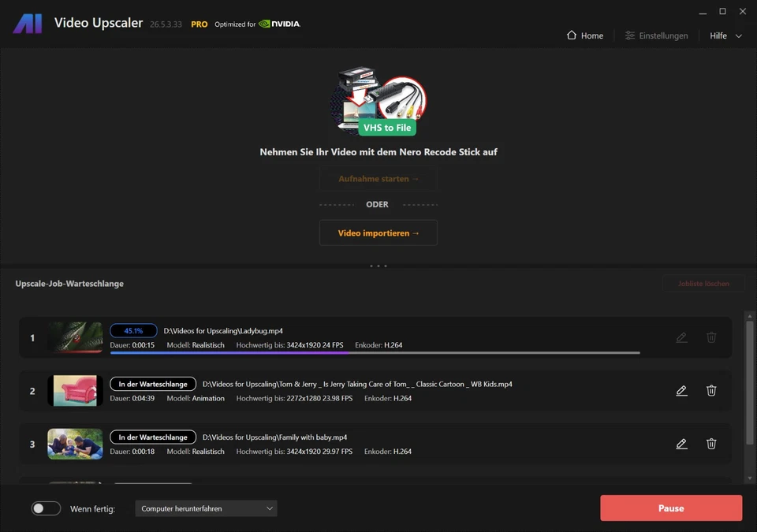757x532 pixels.
Task: Expand the Hilfe dropdown menu
Action: 724,35
